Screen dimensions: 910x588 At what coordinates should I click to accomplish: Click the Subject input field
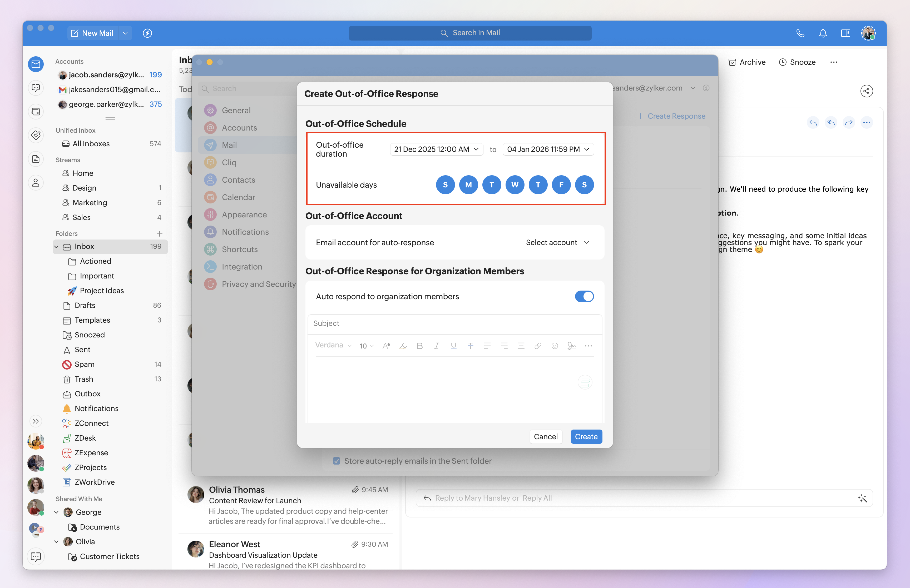tap(454, 323)
